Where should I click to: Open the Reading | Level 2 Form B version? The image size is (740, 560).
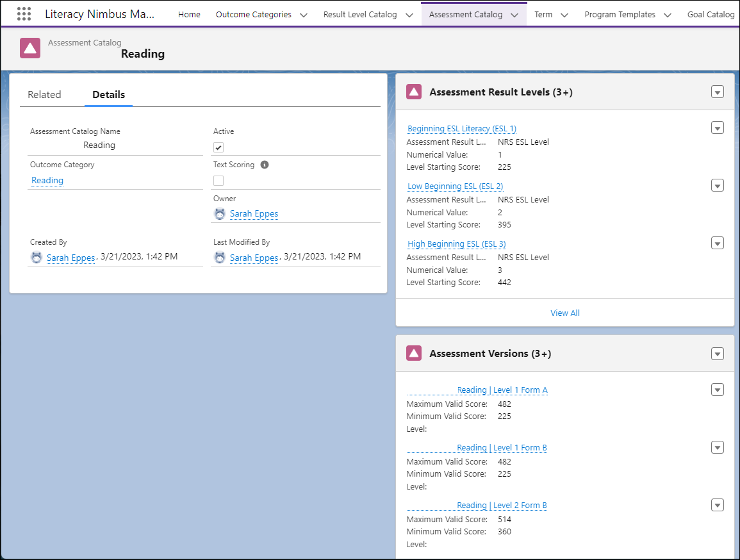click(x=502, y=506)
